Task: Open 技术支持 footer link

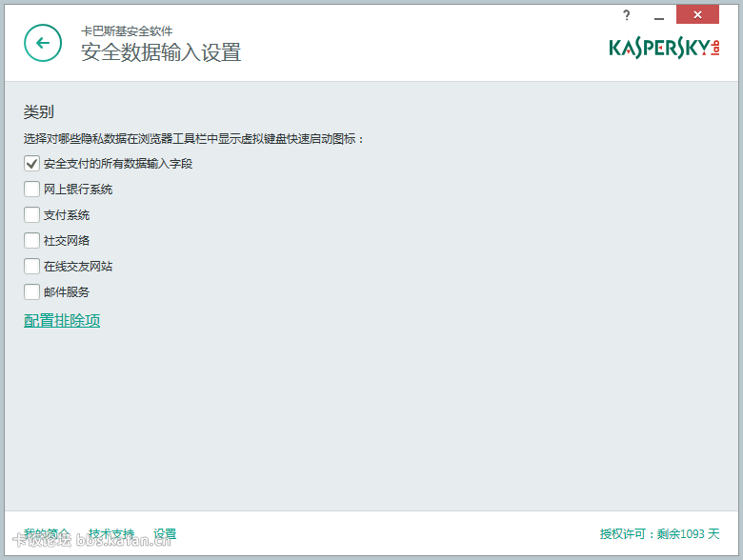Action: (111, 534)
